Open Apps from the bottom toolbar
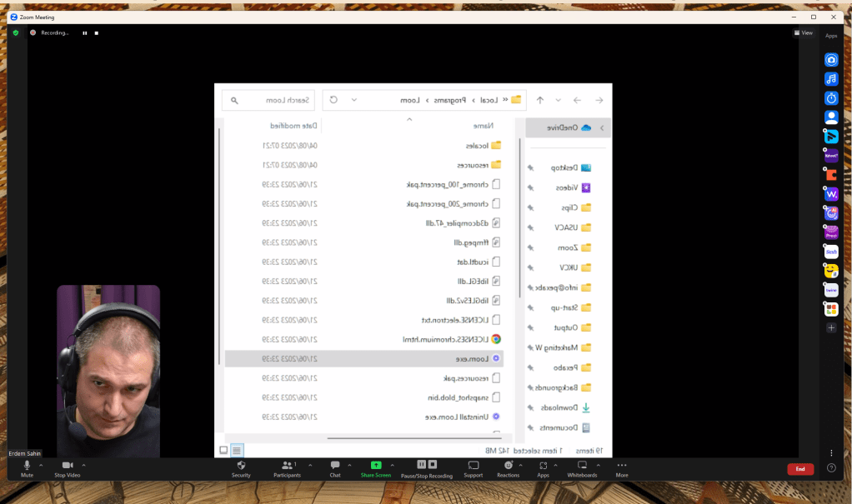The image size is (852, 504). 543,469
